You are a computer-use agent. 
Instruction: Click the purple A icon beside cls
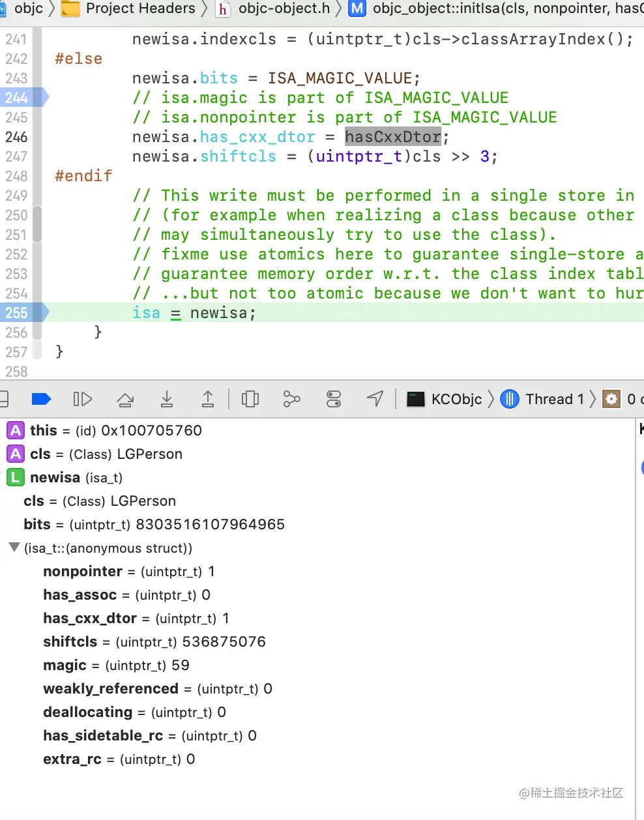16,454
